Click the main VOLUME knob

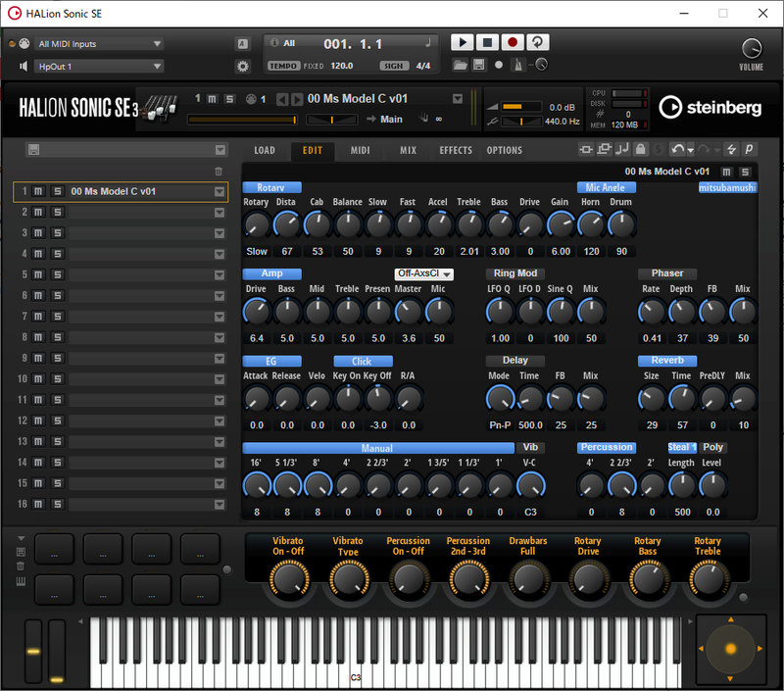751,48
